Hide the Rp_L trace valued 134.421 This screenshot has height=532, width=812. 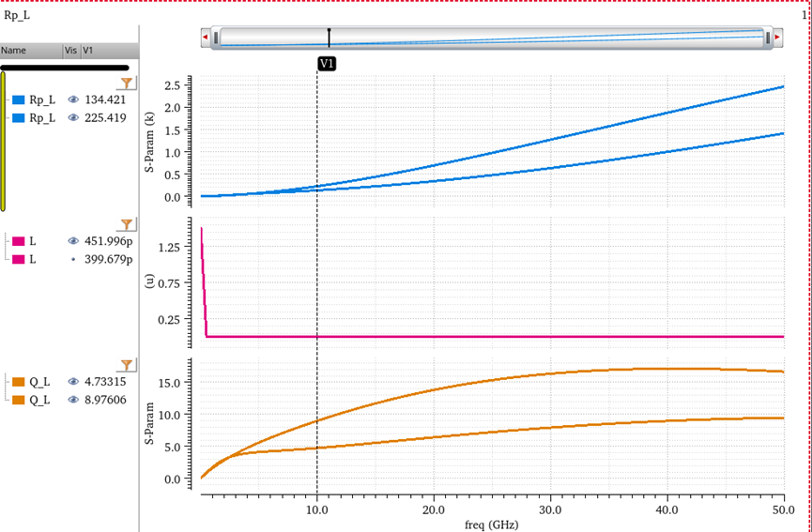(73, 99)
